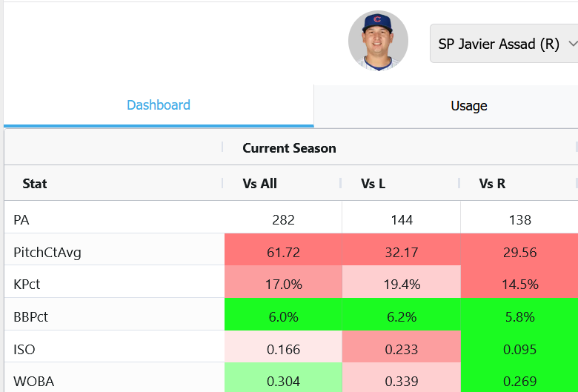Click Javier Assad's player headshot photo
Viewport: 578px width, 392px height.
click(378, 41)
